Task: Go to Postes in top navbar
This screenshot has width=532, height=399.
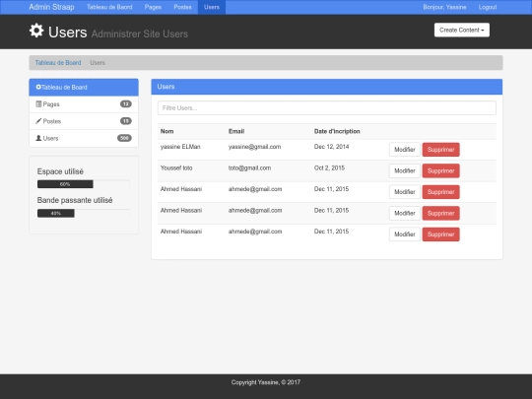Action: pos(182,7)
